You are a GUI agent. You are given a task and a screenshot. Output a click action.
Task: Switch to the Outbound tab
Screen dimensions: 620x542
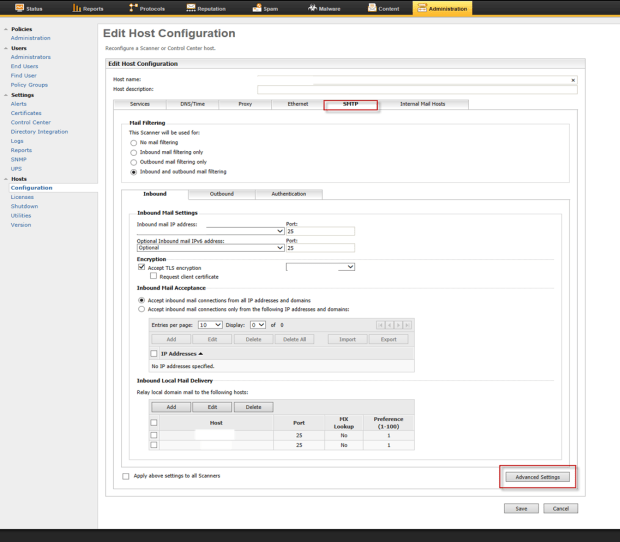tap(221, 194)
